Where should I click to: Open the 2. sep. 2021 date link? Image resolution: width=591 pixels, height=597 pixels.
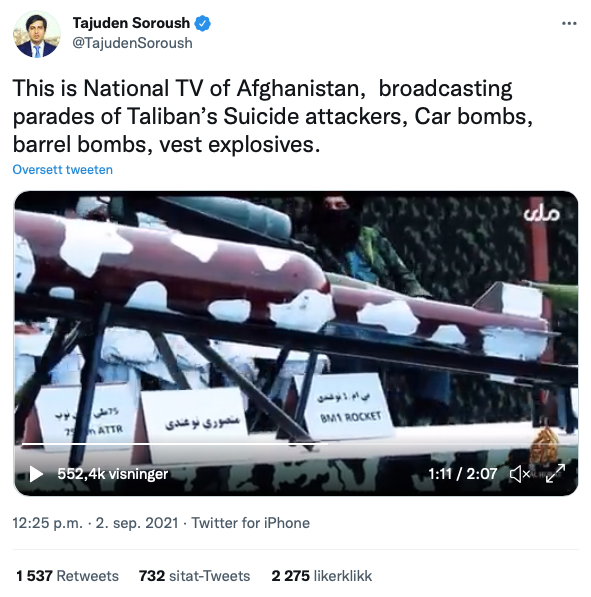(x=137, y=523)
